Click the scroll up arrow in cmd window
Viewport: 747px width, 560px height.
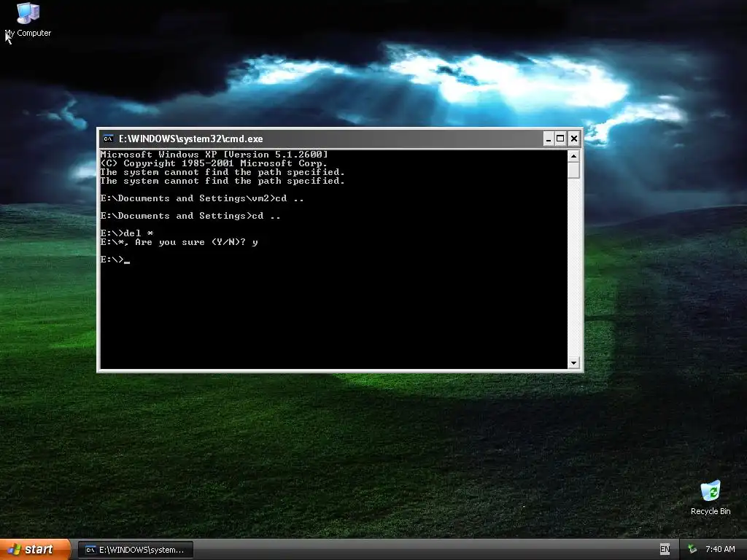point(573,156)
